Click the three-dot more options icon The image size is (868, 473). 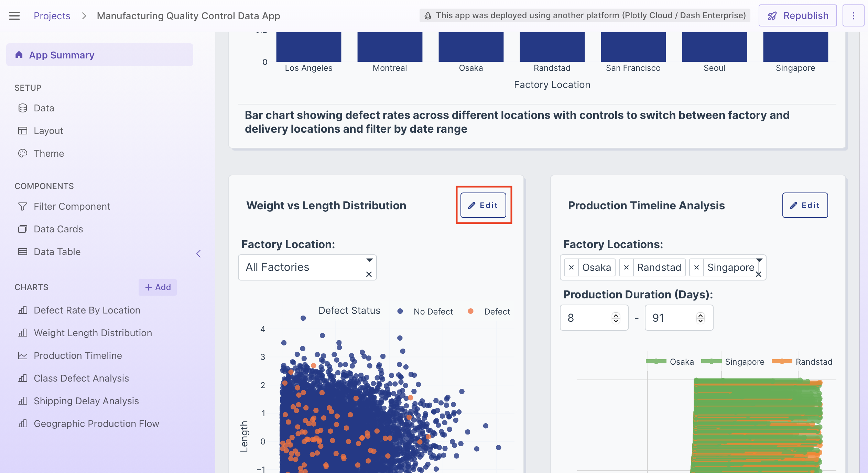click(x=853, y=16)
